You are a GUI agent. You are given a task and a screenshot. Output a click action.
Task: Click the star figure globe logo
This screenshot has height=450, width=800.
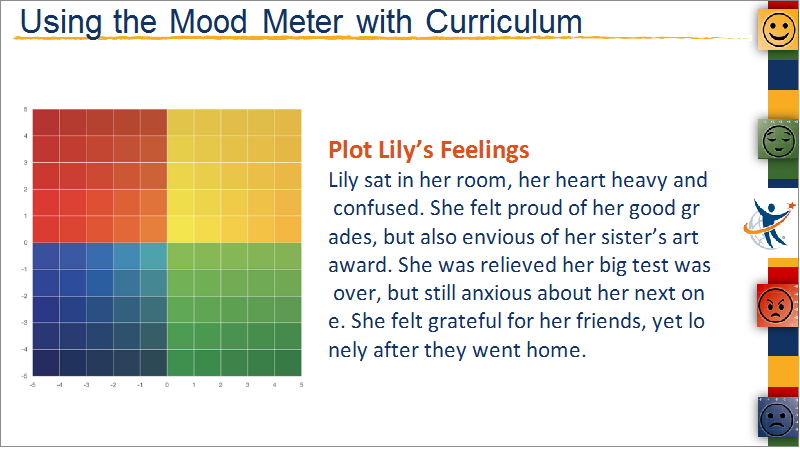[769, 224]
